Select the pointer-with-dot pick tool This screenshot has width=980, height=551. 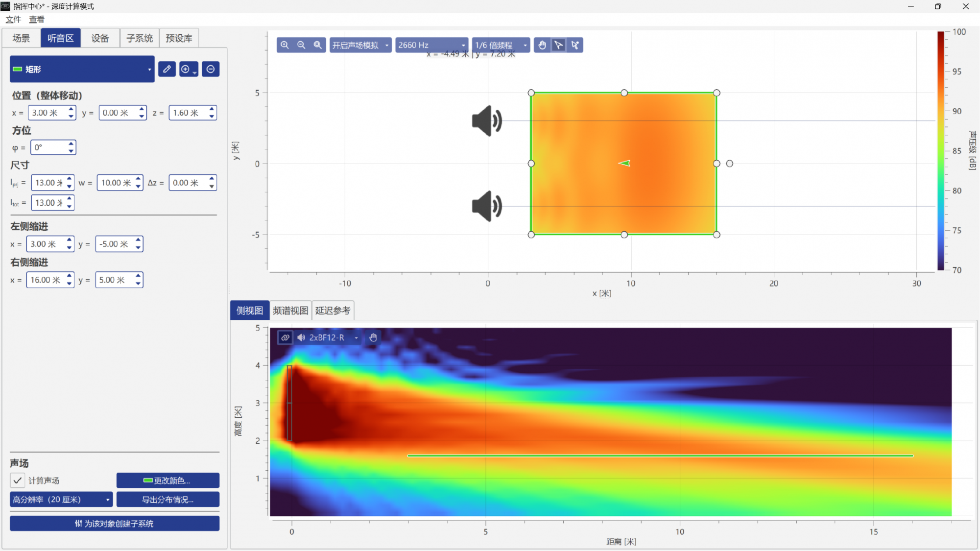pos(575,45)
